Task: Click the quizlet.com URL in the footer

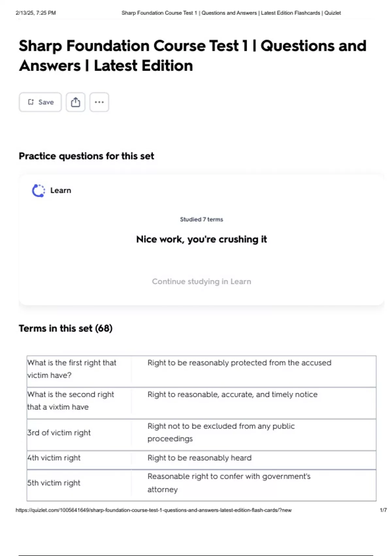Action: (x=154, y=510)
